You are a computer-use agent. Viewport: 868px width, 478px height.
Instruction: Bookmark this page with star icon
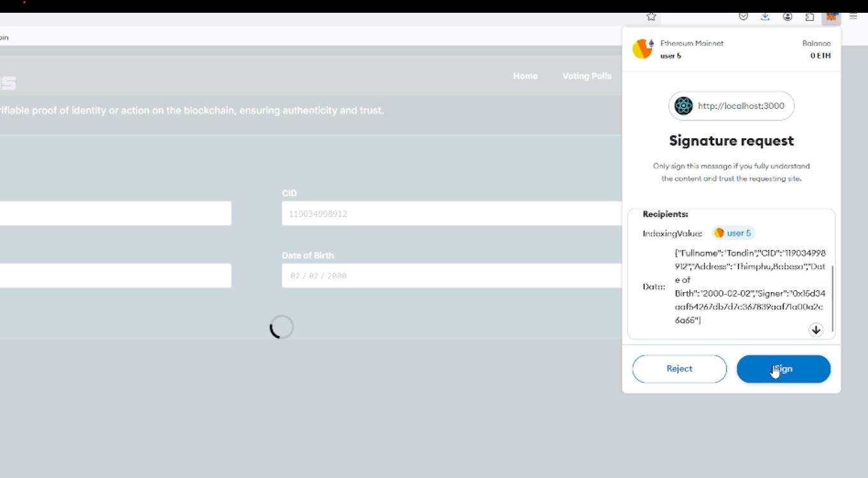pyautogui.click(x=651, y=17)
